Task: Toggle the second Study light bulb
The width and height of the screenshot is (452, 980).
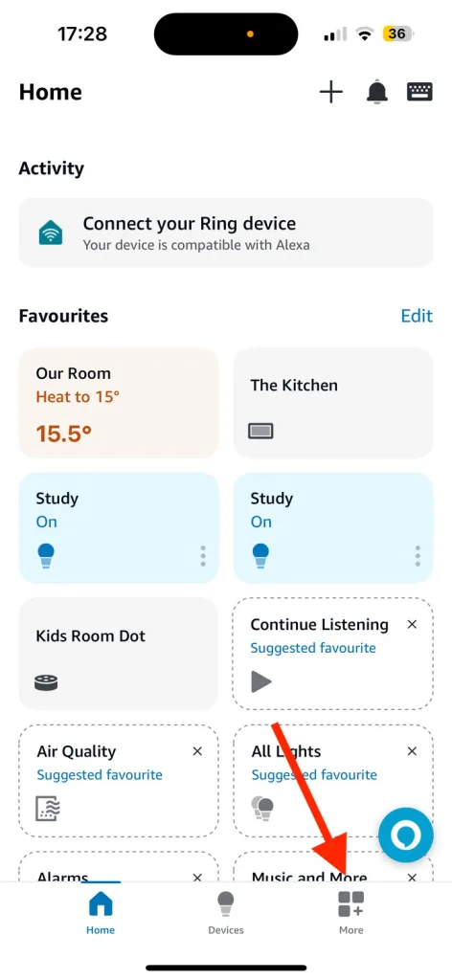Action: pos(260,555)
